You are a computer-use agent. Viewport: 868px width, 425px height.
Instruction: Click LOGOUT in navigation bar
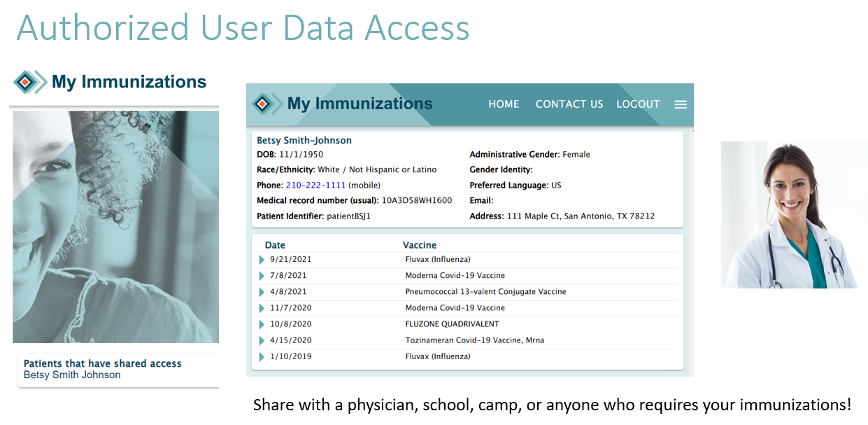point(638,104)
